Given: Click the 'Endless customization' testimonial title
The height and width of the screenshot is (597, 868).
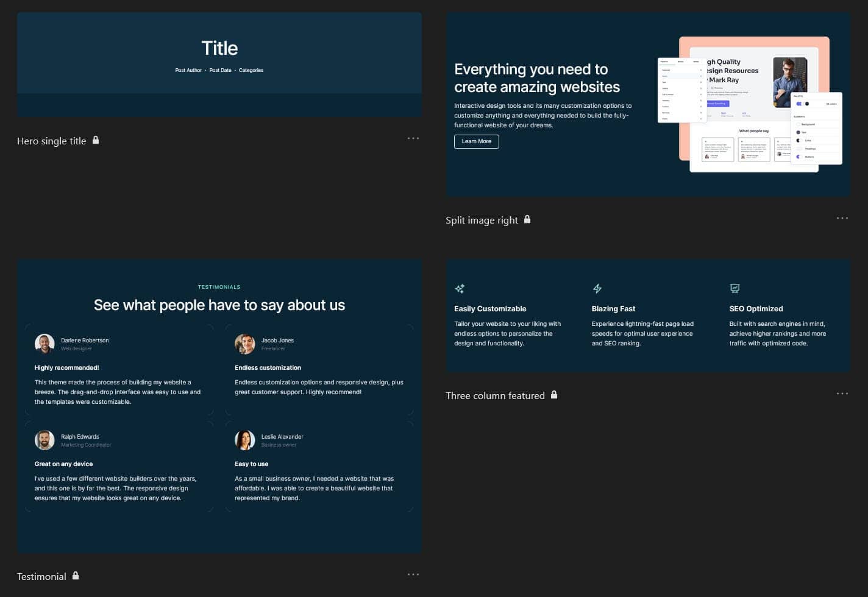Looking at the screenshot, I should click(x=268, y=367).
